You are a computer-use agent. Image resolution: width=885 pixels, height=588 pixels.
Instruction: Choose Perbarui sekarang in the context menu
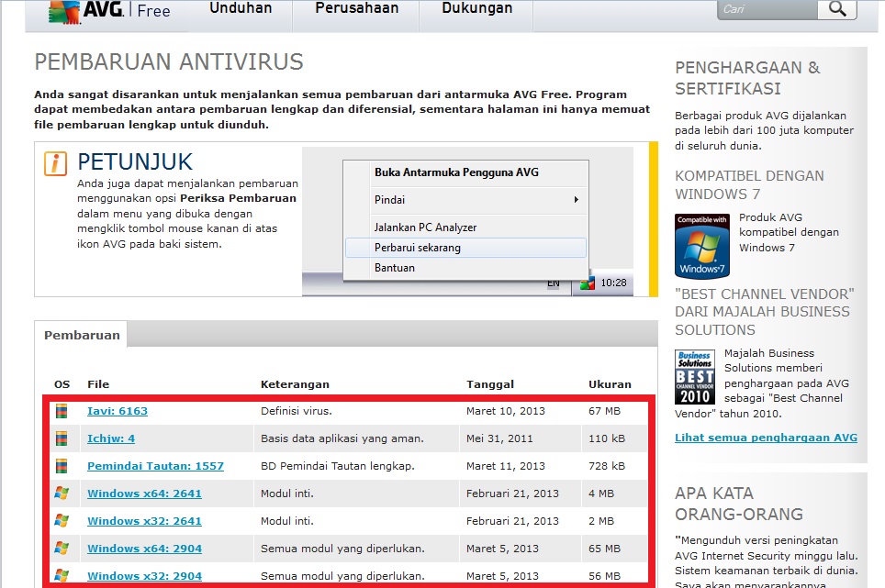tap(465, 248)
